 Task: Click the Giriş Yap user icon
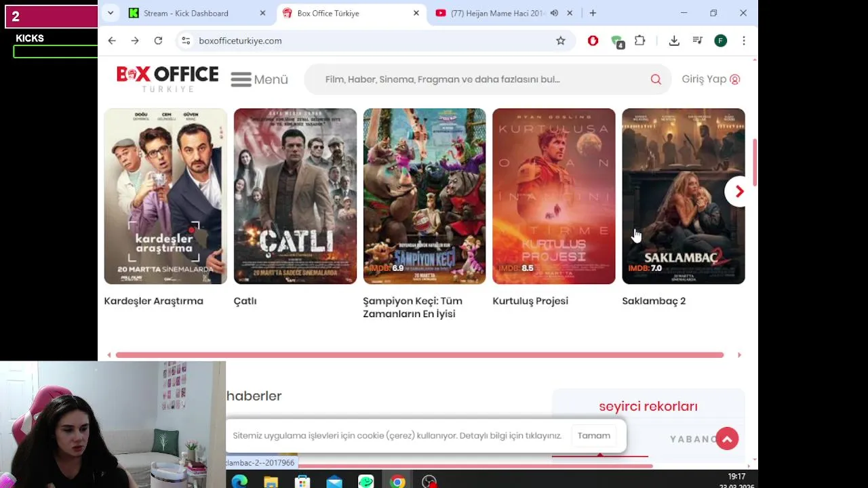click(x=735, y=79)
